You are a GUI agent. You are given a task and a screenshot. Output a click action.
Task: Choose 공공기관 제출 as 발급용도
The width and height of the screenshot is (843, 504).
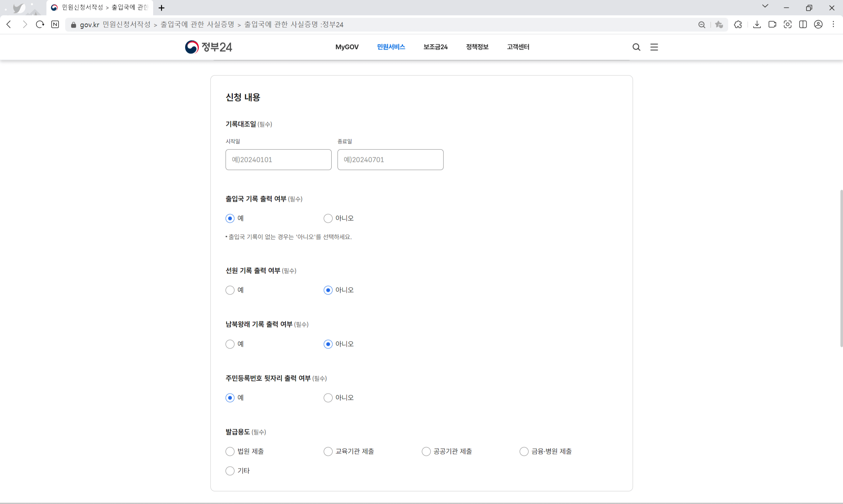(x=426, y=451)
